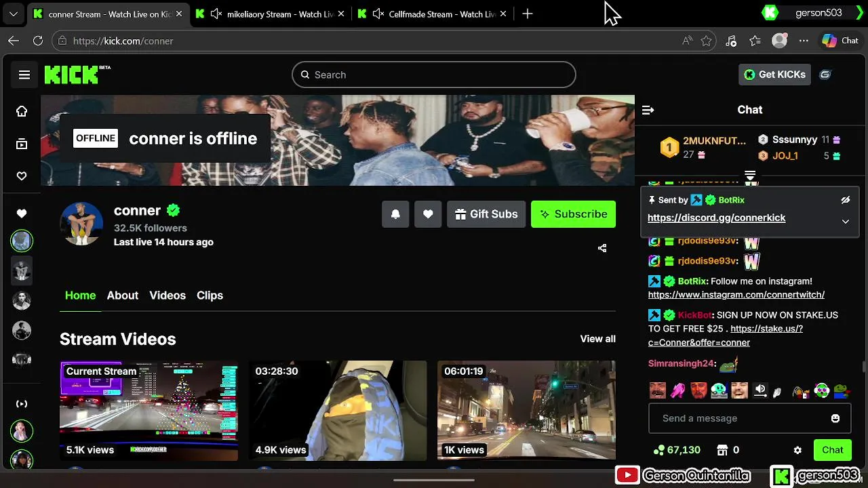The image size is (868, 488).
Task: Switch to the Videos tab
Action: (x=167, y=296)
